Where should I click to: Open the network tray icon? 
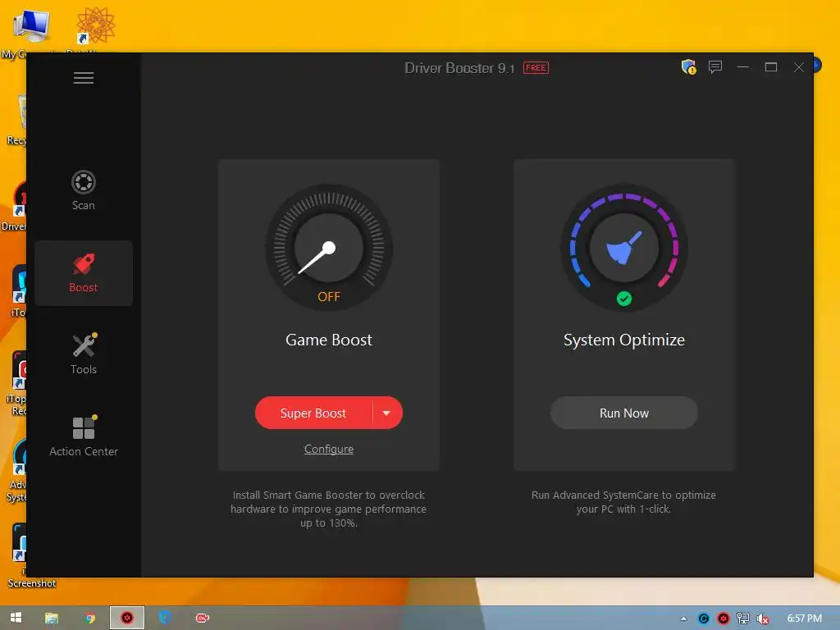coord(743,619)
